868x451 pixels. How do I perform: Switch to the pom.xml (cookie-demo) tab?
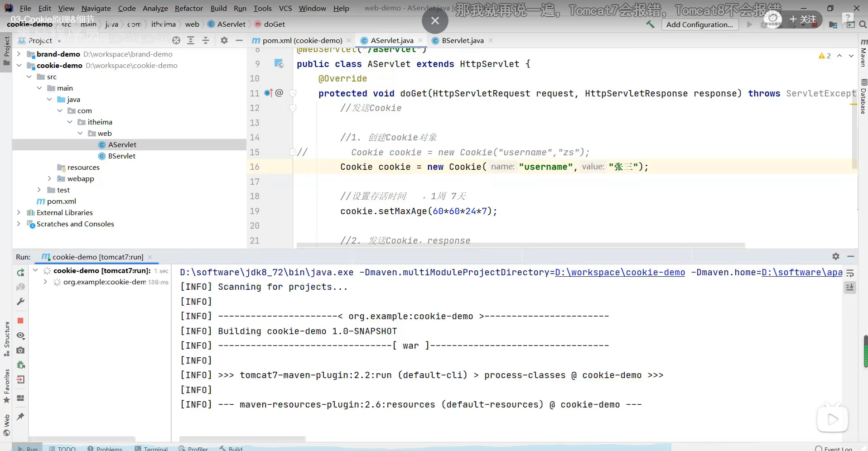302,40
